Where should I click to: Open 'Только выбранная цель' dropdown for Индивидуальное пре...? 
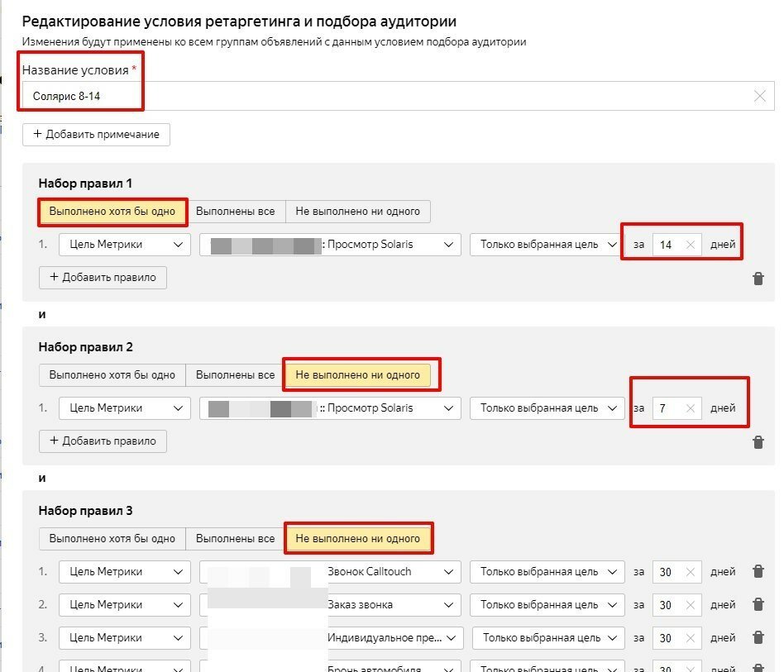(548, 638)
